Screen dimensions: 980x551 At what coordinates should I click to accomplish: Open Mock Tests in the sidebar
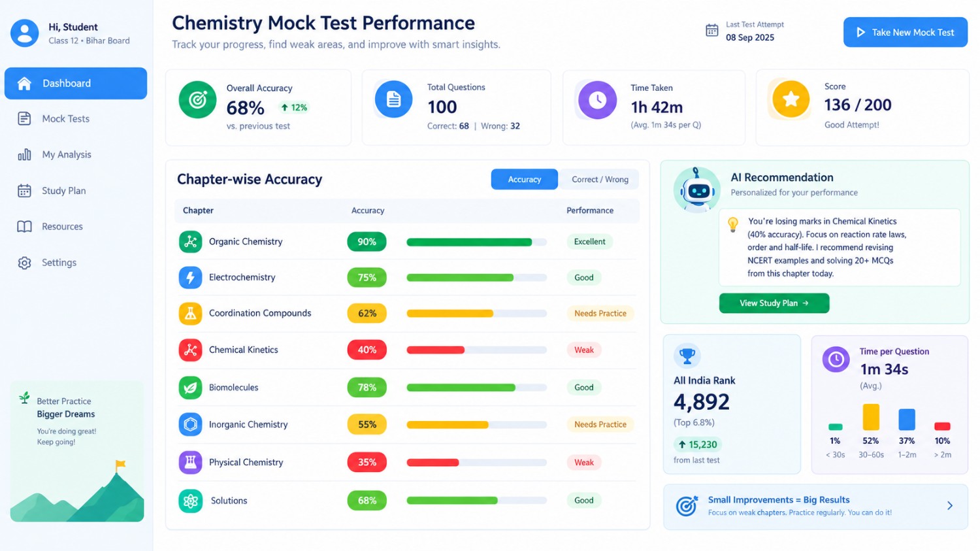pos(76,118)
